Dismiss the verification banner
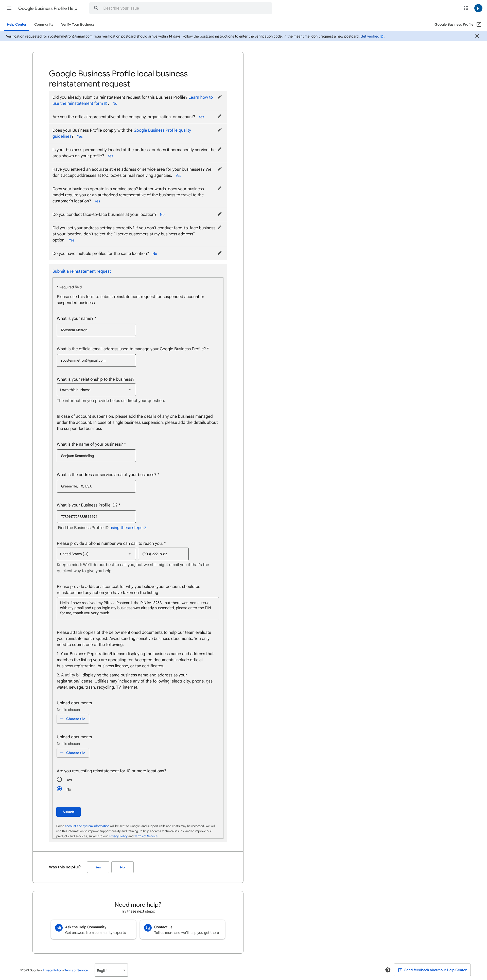Screen dimensions: 487x980 [x=477, y=36]
